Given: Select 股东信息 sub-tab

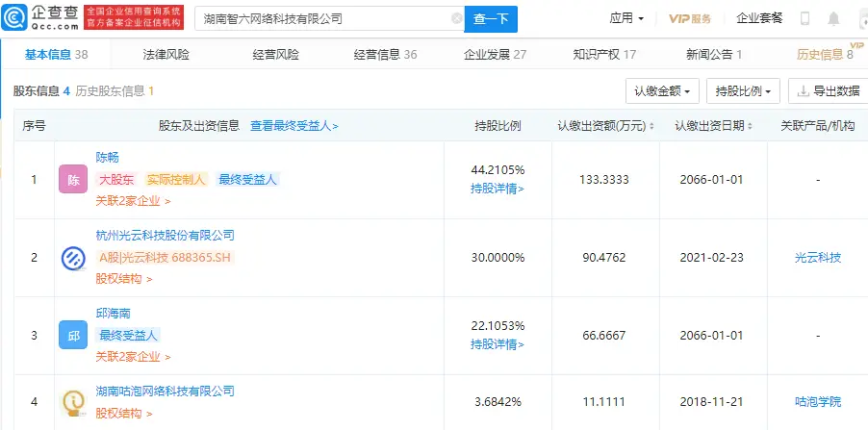Looking at the screenshot, I should click(41, 91).
